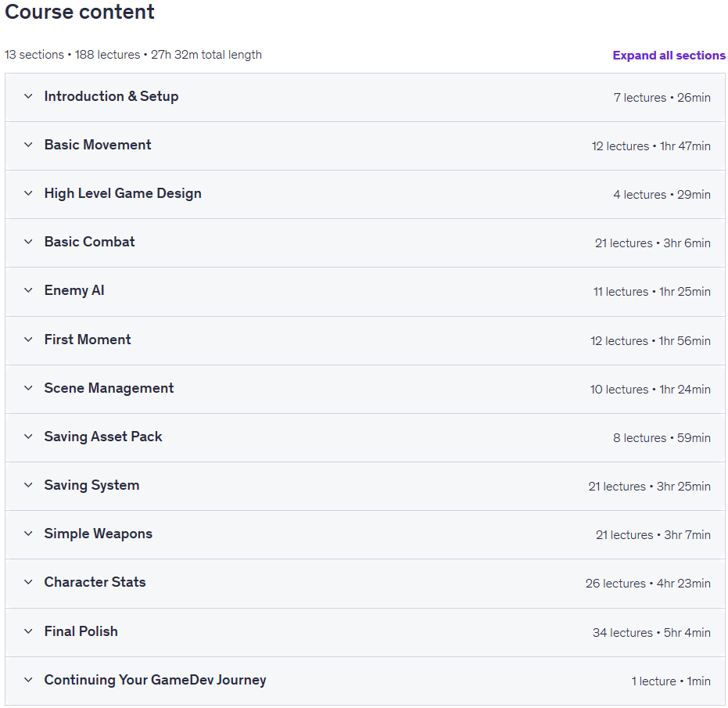This screenshot has height=708, width=728.
Task: Click the '8 lectures • 59min' text
Action: pyautogui.click(x=662, y=437)
